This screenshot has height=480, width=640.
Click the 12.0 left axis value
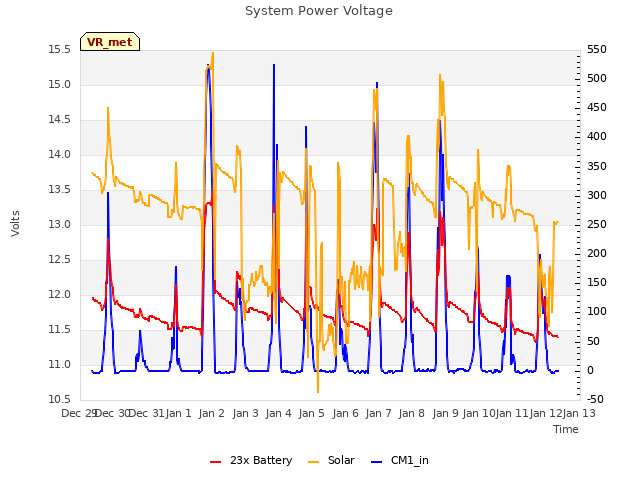(60, 295)
